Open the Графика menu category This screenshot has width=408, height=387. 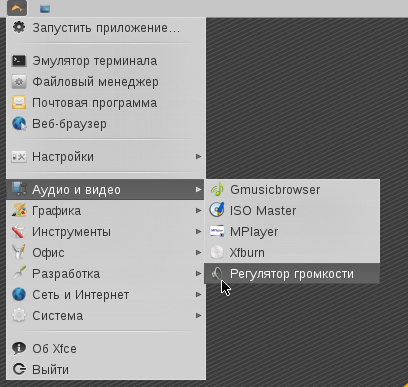[x=105, y=210]
